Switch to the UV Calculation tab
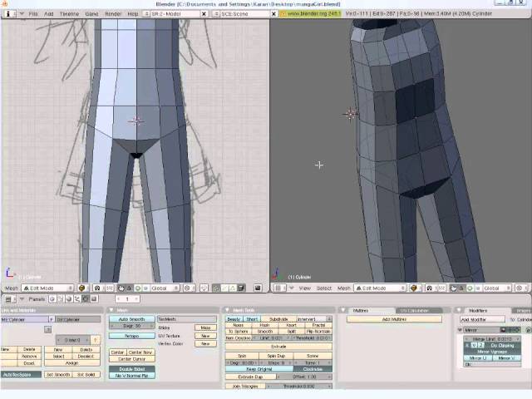This screenshot has height=399, width=532. pos(419,310)
